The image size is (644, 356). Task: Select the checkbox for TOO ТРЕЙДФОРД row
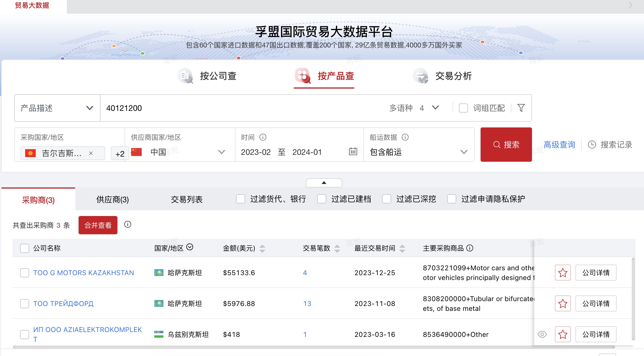coord(24,304)
